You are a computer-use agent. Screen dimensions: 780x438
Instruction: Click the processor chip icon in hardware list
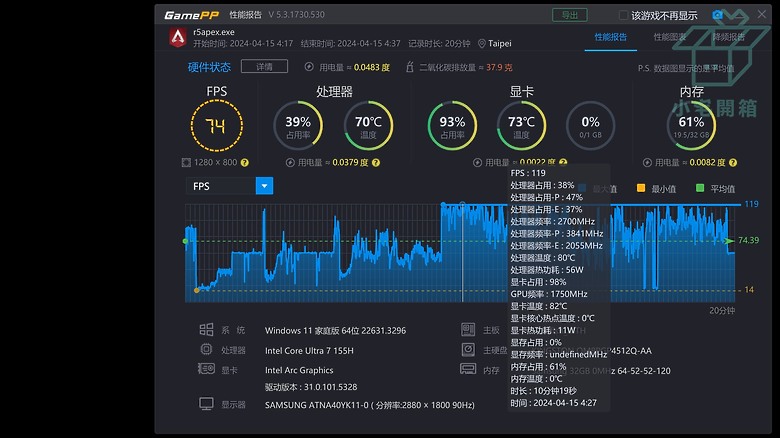206,349
